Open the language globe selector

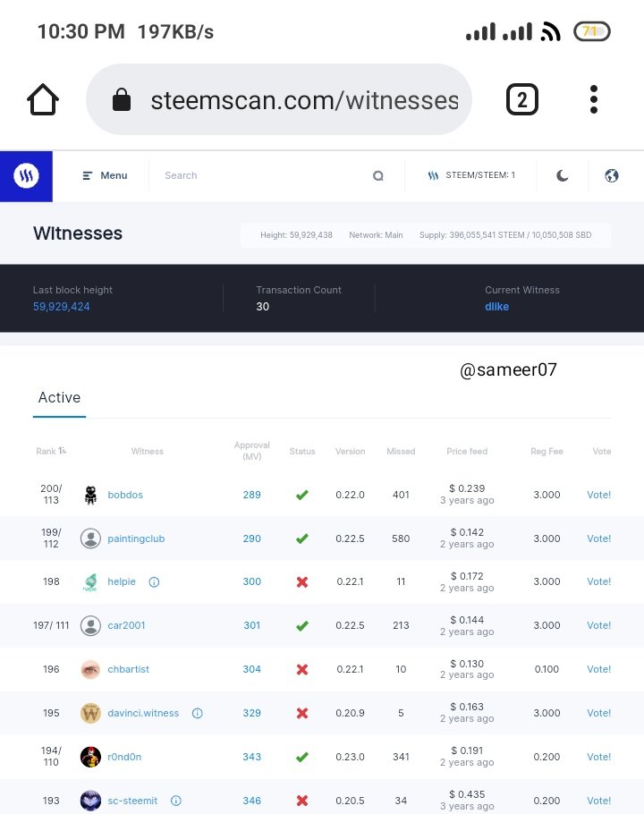click(612, 176)
